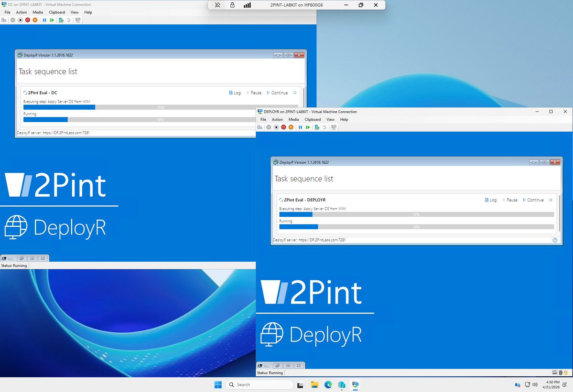Click Enhanced Session icon in DEPLOYR window toolbar
The width and height of the screenshot is (573, 392).
(x=334, y=127)
